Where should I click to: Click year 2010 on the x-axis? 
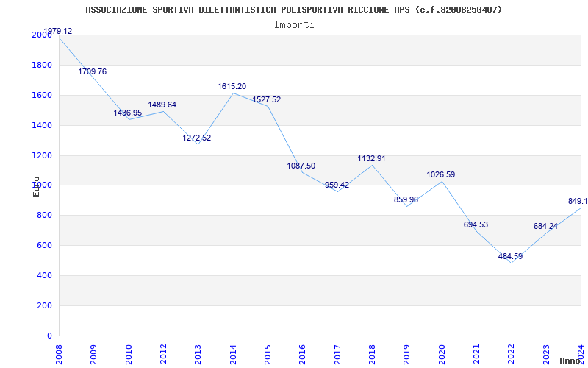[x=129, y=354]
